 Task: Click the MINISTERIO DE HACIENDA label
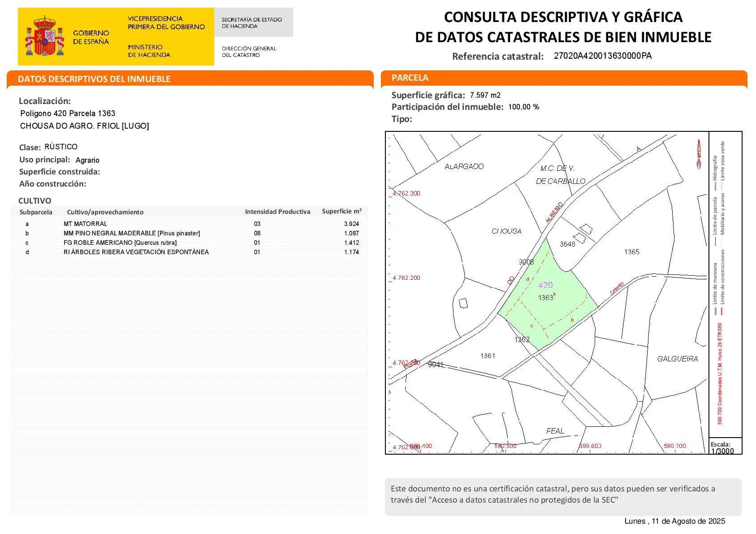149,51
